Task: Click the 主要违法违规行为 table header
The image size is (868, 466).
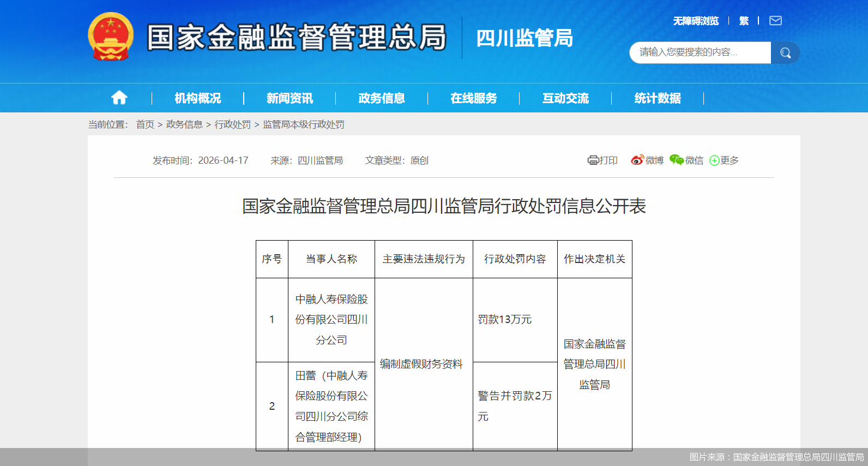Action: click(424, 259)
